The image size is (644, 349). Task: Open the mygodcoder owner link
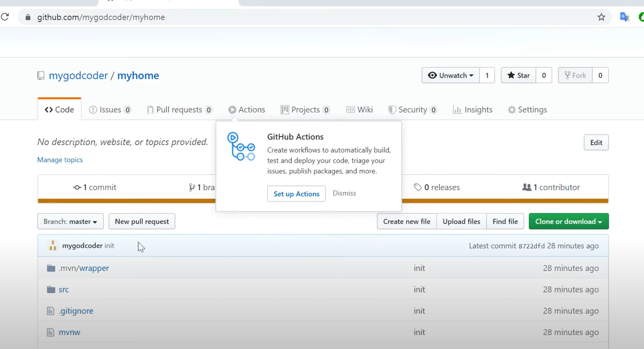[x=78, y=76]
